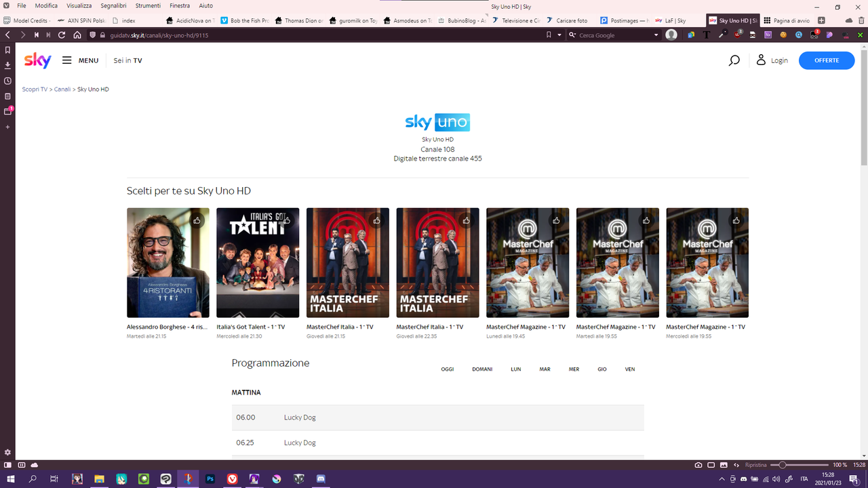Open the Downloads panel in the sidebar
Image resolution: width=868 pixels, height=488 pixels.
(7, 65)
